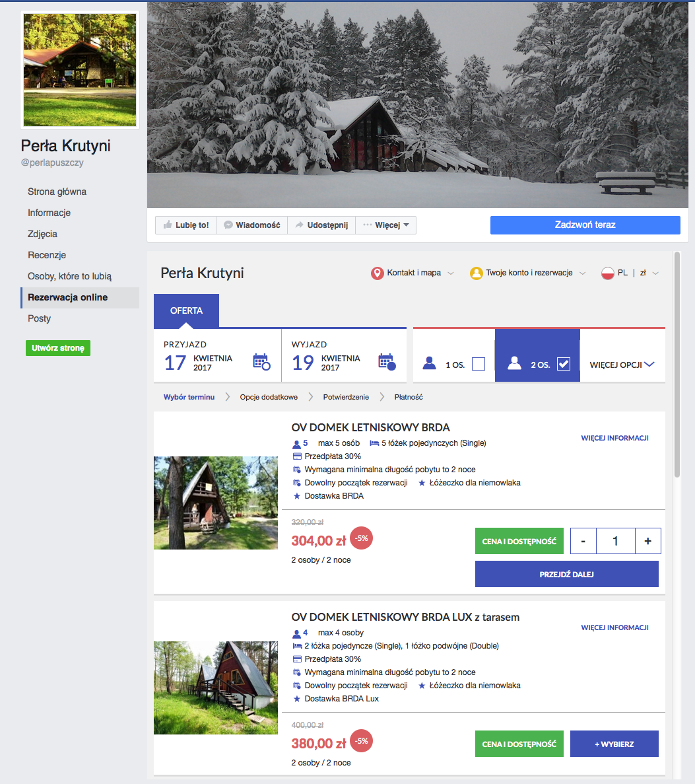Click the share arrow icon on Udostępnij

click(299, 225)
